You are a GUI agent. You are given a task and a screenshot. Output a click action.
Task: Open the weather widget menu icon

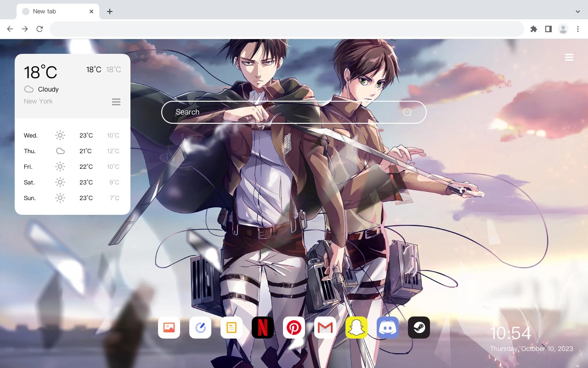click(116, 102)
